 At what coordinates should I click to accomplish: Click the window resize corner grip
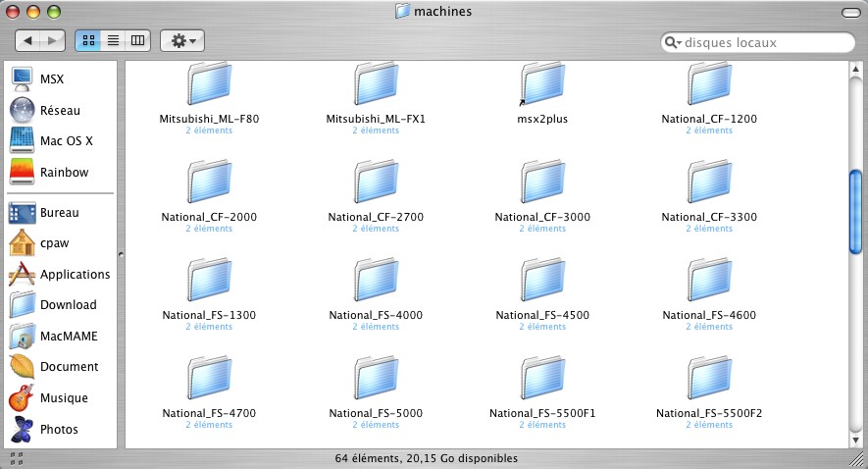857,459
